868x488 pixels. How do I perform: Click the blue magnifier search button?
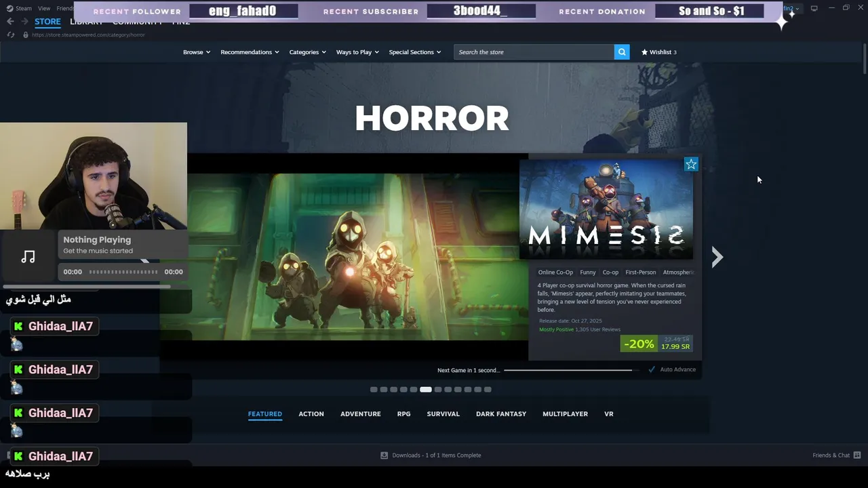(x=622, y=52)
